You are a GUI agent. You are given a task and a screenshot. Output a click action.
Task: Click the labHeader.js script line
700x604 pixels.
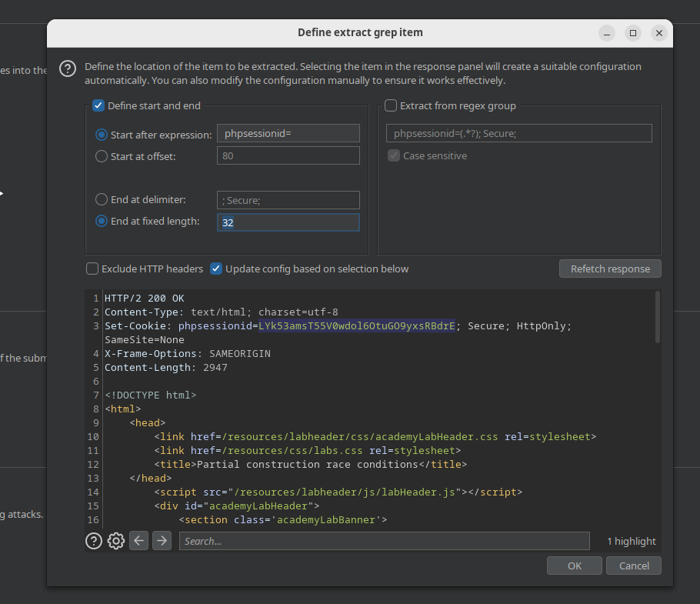pos(338,492)
